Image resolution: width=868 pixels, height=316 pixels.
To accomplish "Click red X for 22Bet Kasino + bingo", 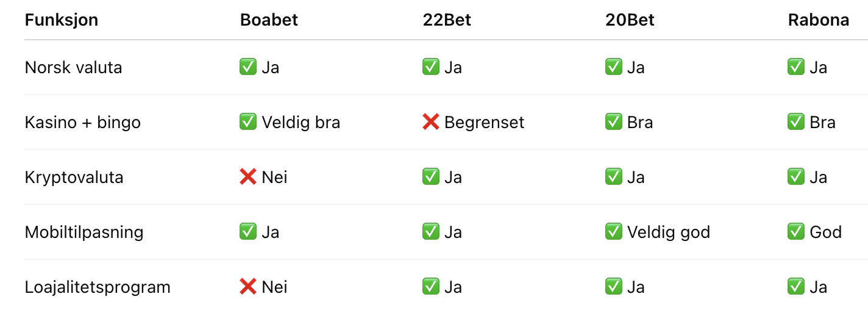I will click(431, 122).
